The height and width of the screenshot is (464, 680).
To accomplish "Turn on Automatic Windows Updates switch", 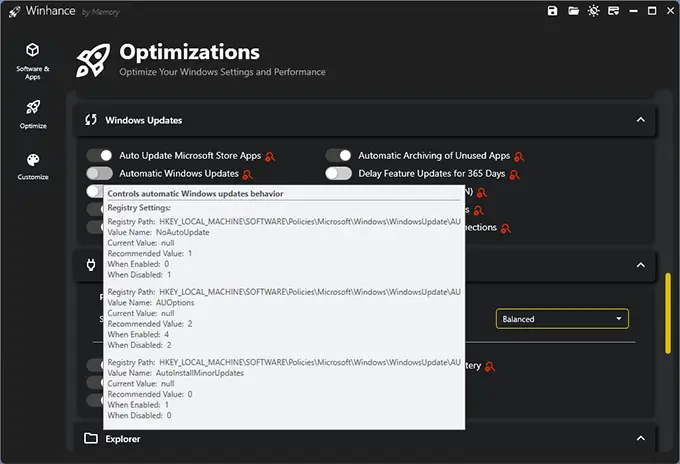I will [99, 173].
